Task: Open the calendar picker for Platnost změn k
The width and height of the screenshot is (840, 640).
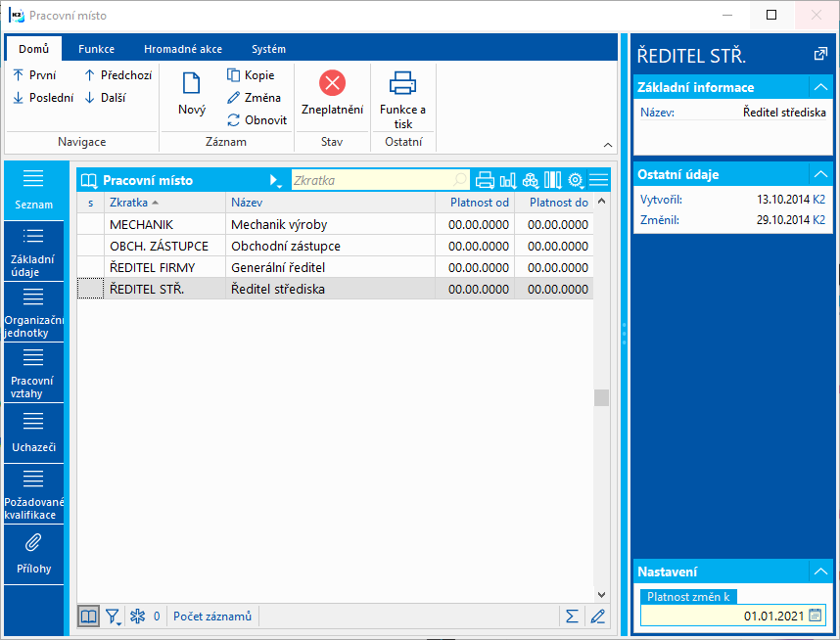Action: (x=816, y=616)
